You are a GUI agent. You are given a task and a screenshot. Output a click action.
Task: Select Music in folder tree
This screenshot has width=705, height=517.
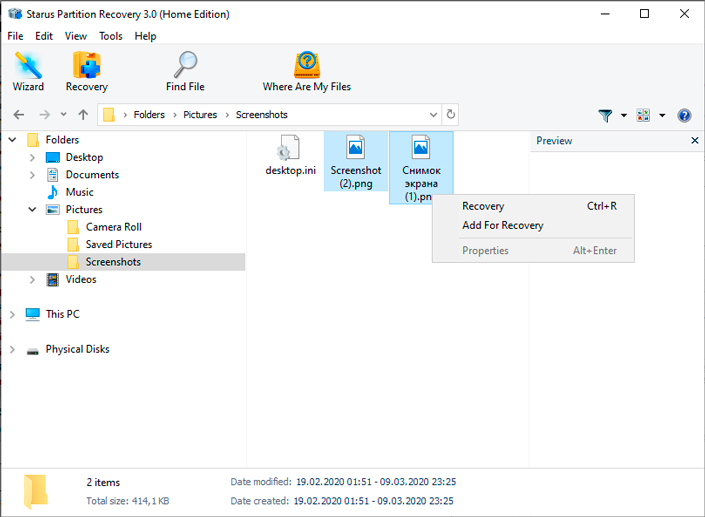pyautogui.click(x=80, y=192)
